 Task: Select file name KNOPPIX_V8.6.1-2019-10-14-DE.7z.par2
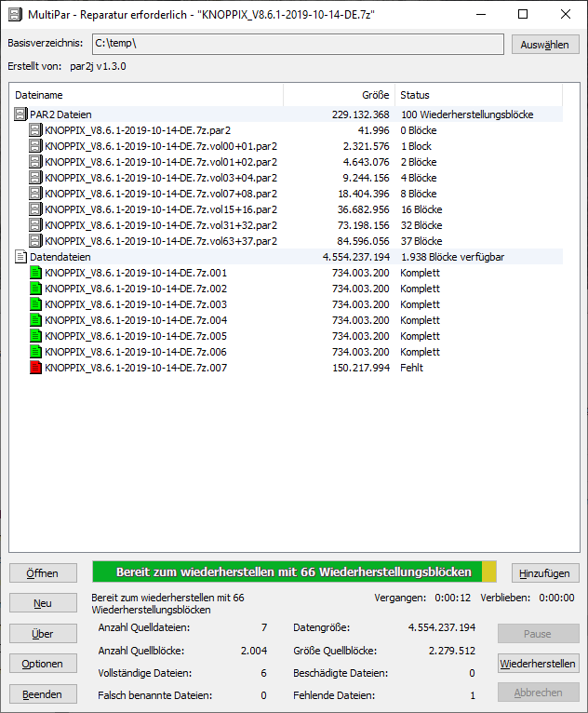[x=138, y=130]
